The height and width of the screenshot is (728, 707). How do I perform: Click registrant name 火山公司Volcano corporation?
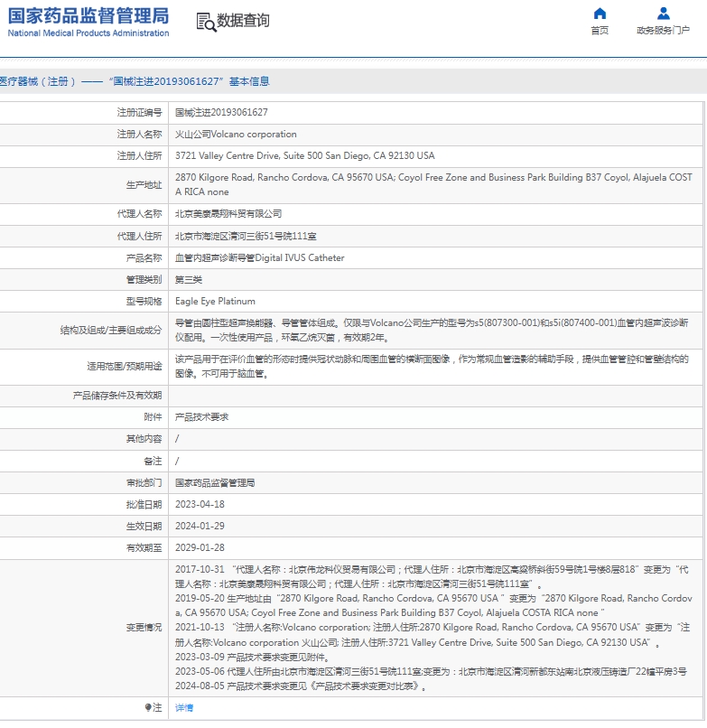click(236, 135)
